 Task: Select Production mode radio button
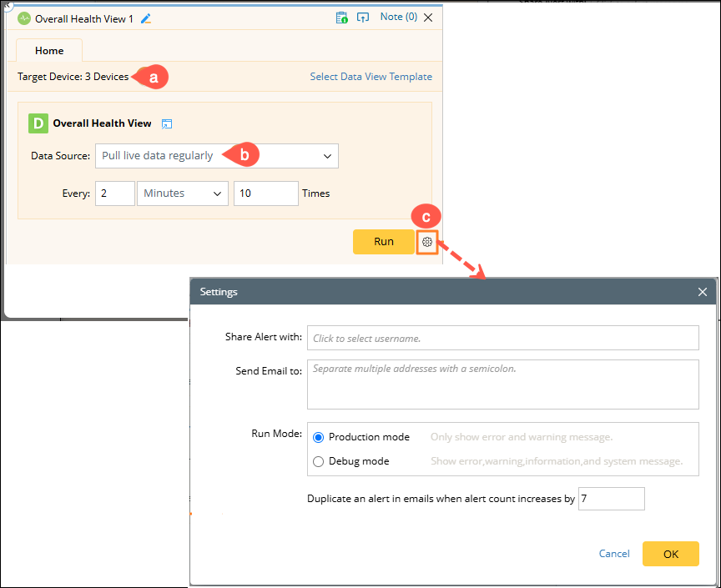point(318,437)
